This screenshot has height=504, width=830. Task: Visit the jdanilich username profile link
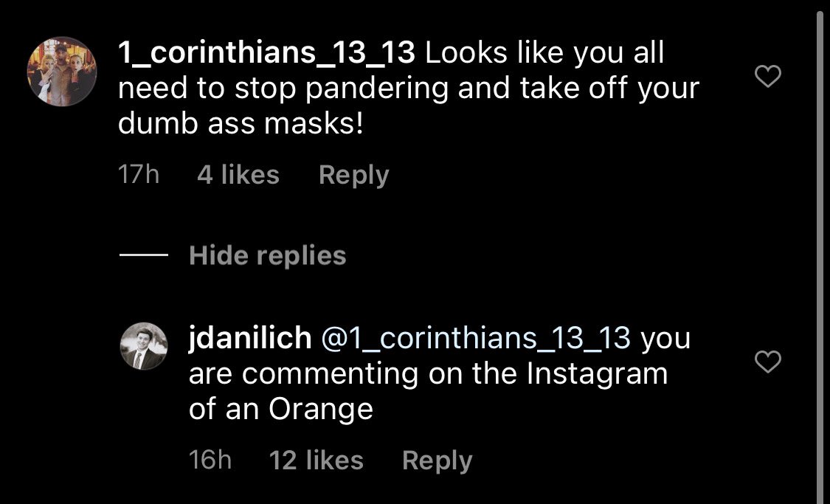pos(250,338)
